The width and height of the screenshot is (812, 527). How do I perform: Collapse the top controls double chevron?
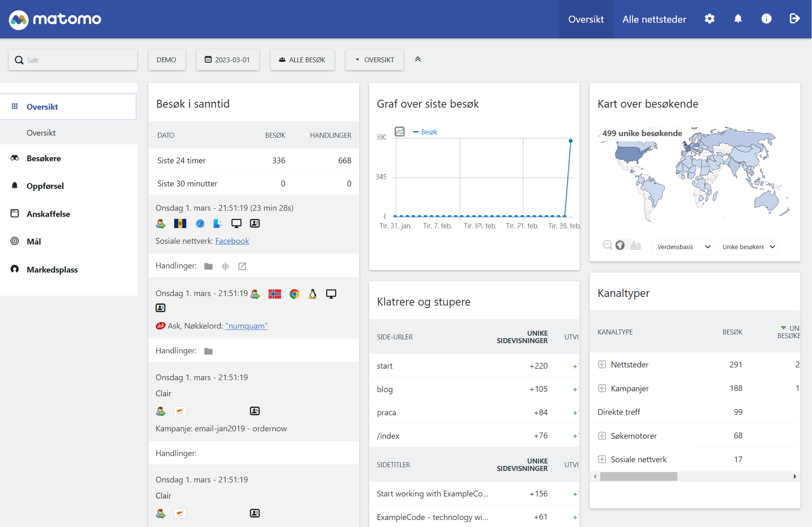[418, 59]
